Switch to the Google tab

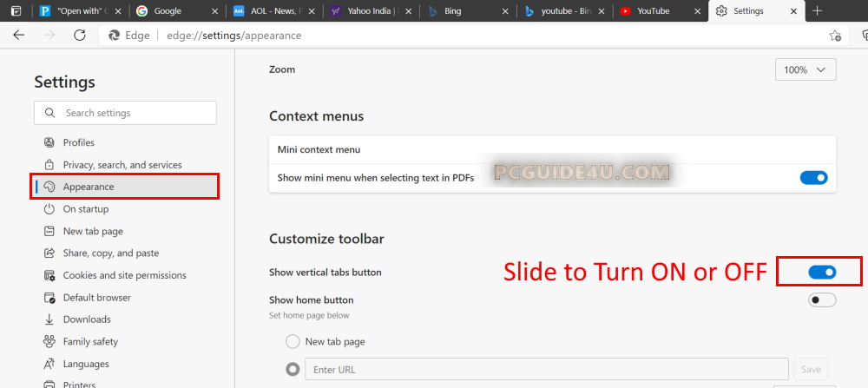[x=173, y=11]
